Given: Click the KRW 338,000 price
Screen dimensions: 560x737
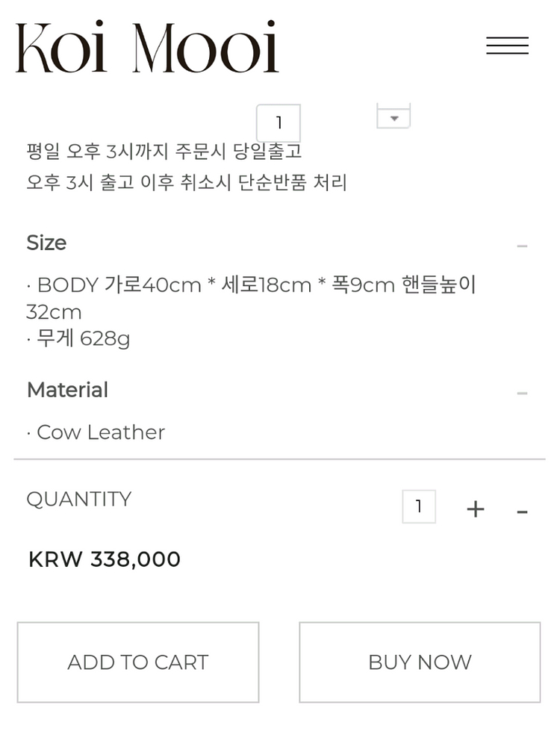Looking at the screenshot, I should point(105,559).
